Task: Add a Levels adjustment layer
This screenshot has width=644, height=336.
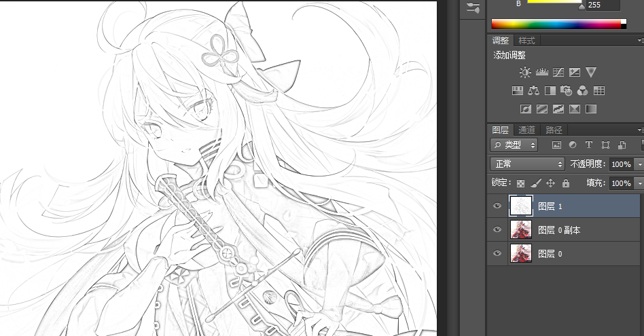Action: 541,72
